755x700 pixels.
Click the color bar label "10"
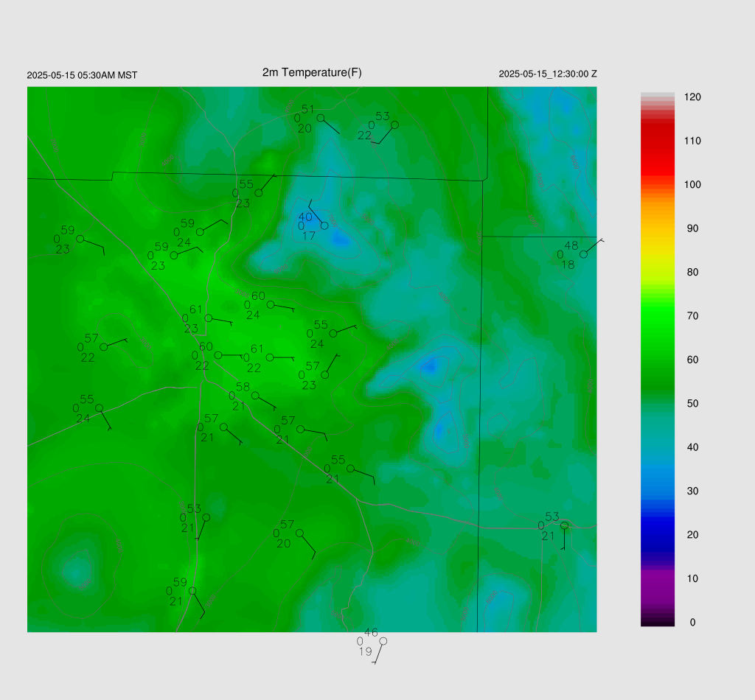pyautogui.click(x=692, y=578)
